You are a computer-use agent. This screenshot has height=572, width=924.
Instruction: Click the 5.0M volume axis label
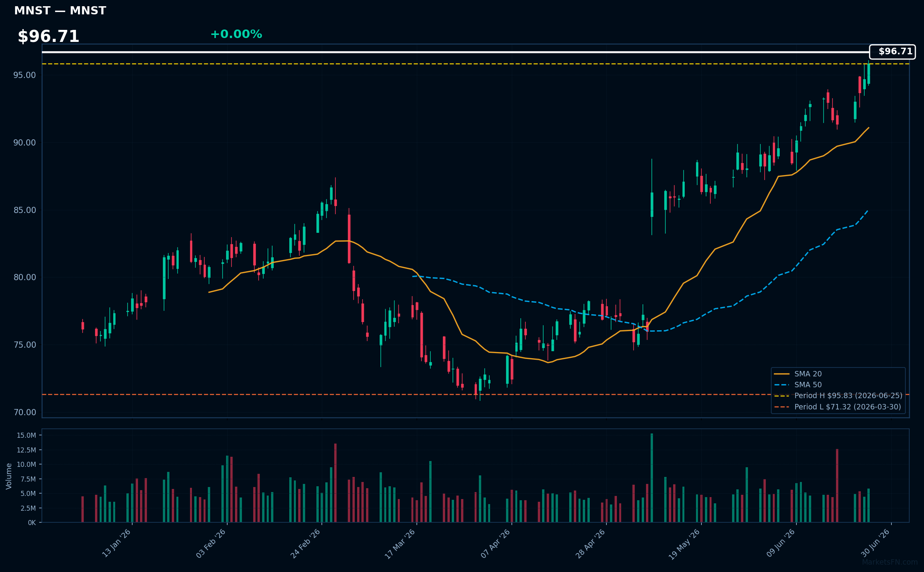[28, 494]
